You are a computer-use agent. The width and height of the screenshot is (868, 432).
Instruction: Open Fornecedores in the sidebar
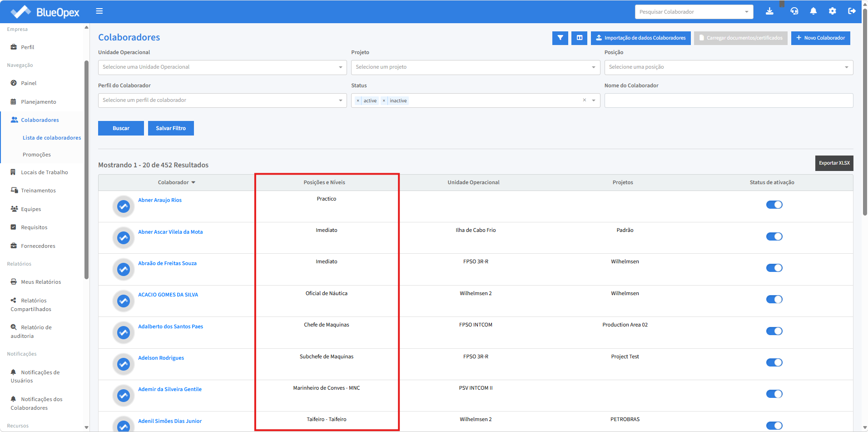38,246
